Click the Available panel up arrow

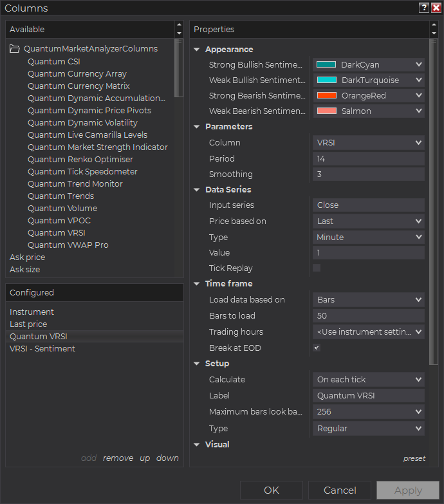click(x=180, y=24)
